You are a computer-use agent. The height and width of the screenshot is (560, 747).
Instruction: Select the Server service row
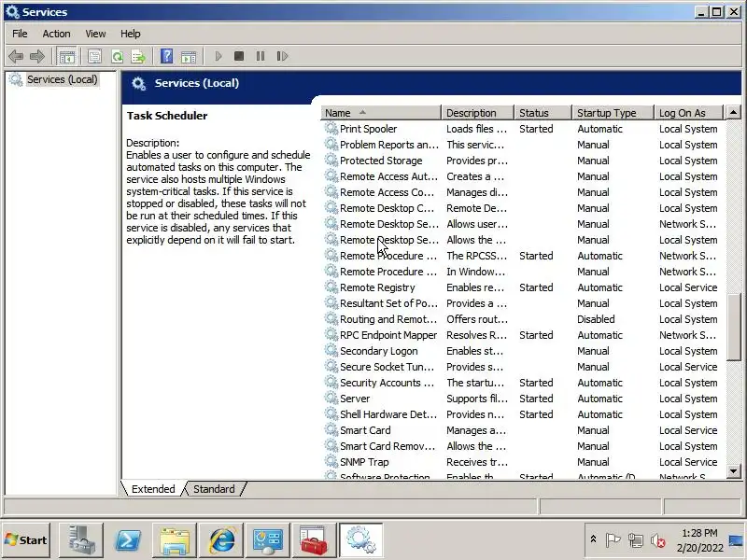(523, 399)
